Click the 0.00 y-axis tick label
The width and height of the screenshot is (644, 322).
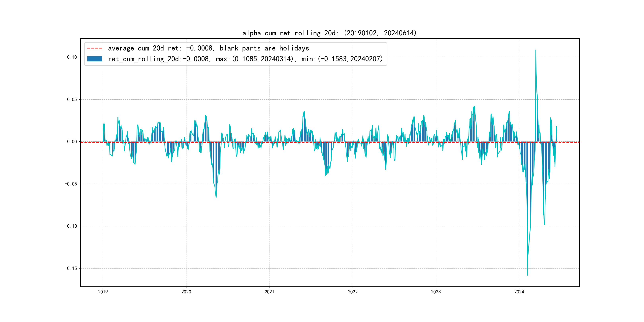point(72,142)
